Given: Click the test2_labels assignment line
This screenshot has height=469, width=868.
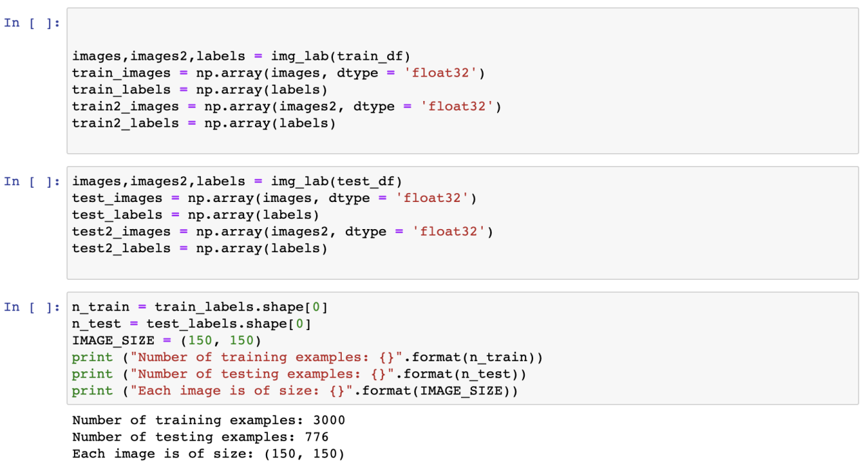Looking at the screenshot, I should tap(200, 248).
